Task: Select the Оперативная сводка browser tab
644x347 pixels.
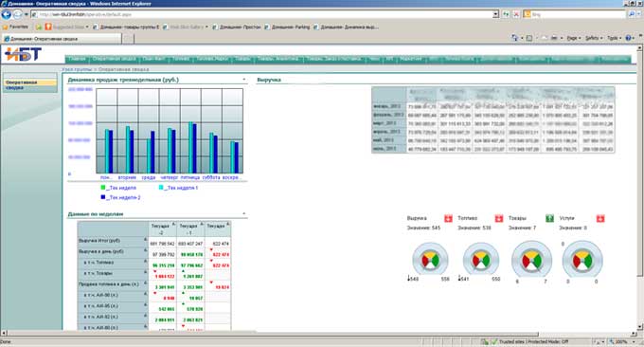Action: coord(62,39)
